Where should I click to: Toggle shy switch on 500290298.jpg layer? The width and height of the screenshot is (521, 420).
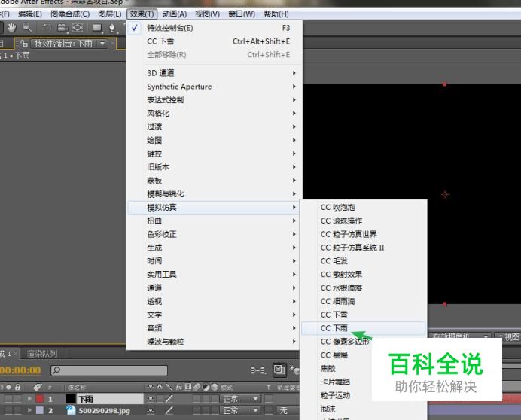tap(151, 411)
